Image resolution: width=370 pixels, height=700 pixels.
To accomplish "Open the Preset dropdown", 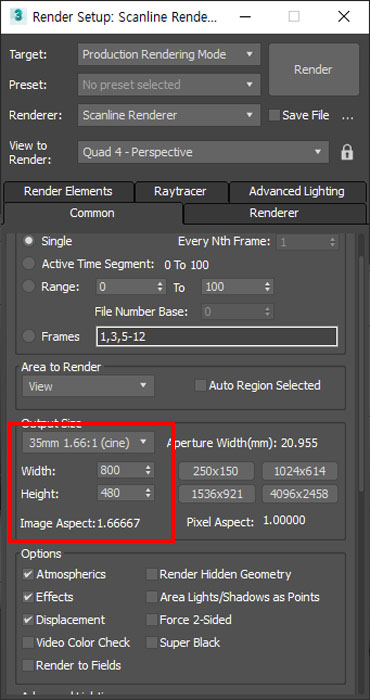I will tap(169, 84).
